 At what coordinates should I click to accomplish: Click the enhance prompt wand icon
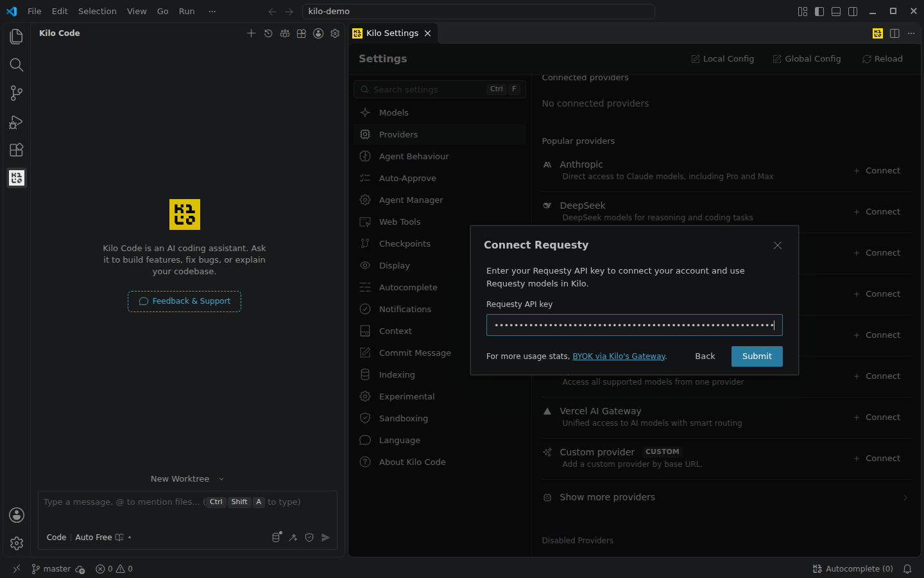pos(293,538)
